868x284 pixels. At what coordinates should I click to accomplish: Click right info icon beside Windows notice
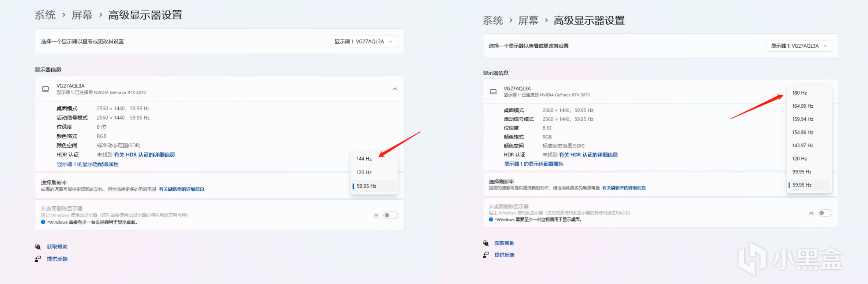click(x=491, y=220)
